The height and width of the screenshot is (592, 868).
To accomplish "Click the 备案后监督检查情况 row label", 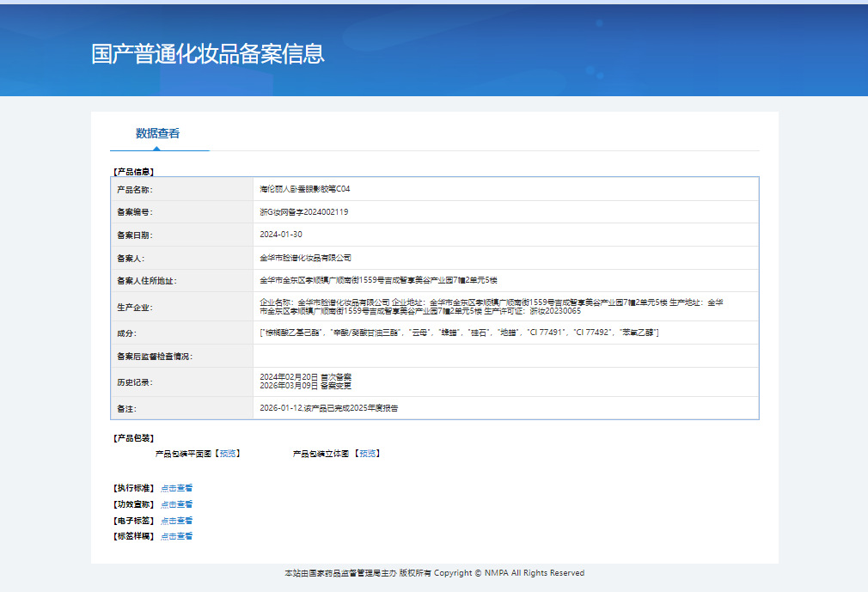I will (x=155, y=357).
